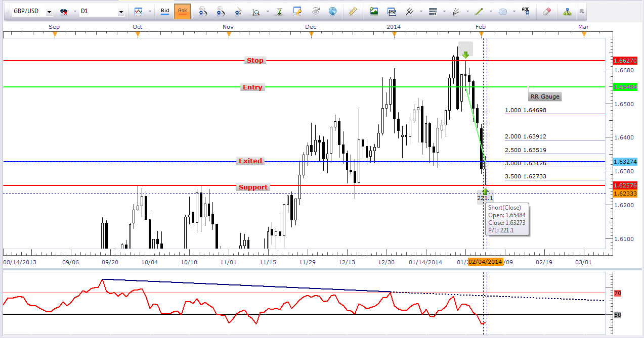
Task: Click the green close-trade arrow marker
Action: [486, 192]
